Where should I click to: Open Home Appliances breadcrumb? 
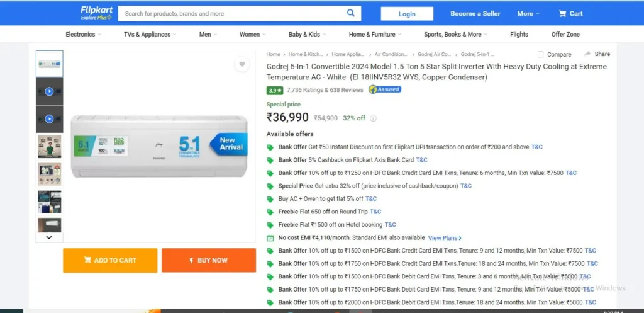[x=348, y=54]
